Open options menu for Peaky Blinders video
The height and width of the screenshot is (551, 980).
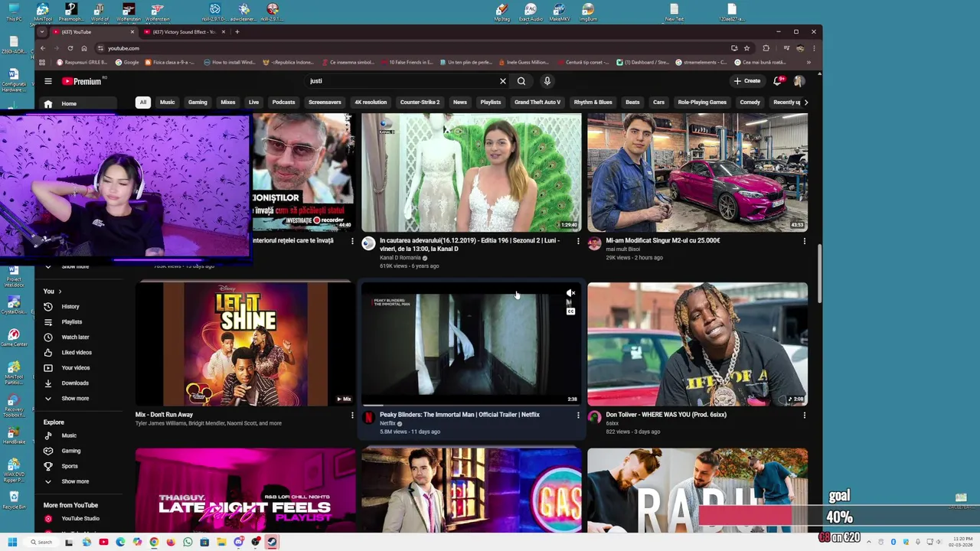coord(578,416)
